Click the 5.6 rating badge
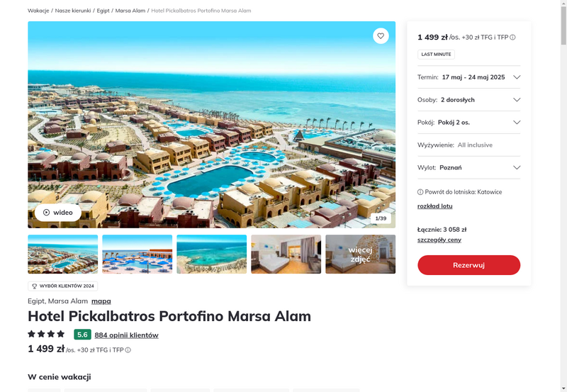This screenshot has width=567, height=392. [x=82, y=335]
